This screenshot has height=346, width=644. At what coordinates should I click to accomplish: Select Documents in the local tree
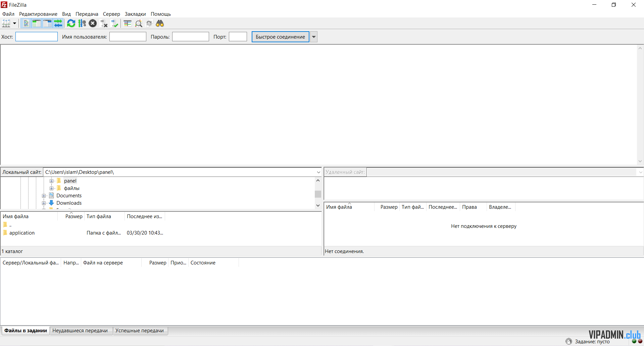click(69, 196)
